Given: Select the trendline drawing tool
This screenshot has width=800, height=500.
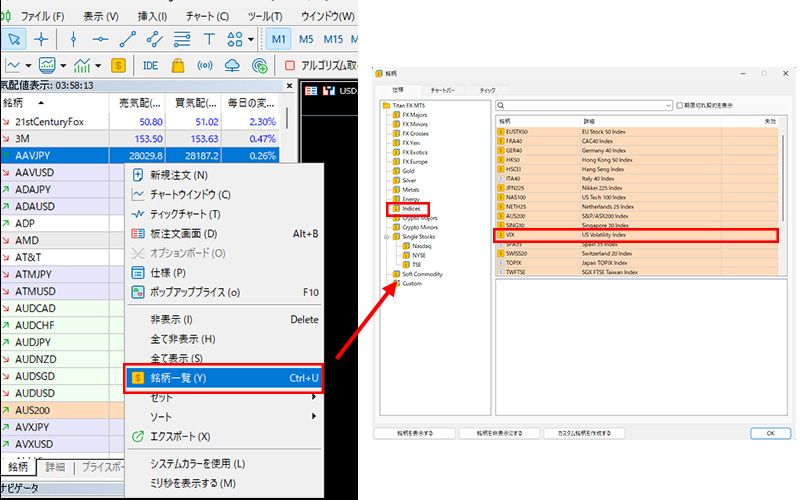Looking at the screenshot, I should coord(127,39).
